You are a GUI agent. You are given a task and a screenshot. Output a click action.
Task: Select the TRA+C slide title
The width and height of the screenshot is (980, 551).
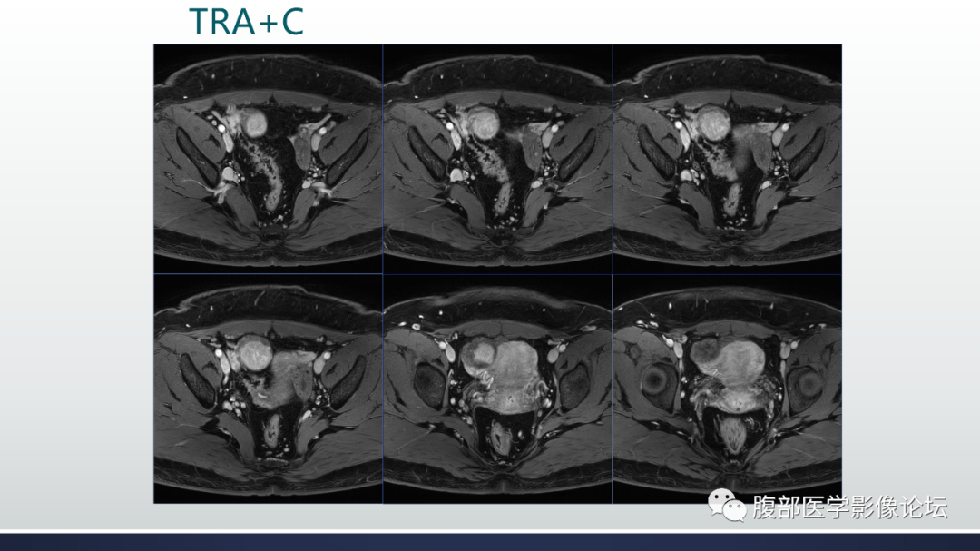(246, 21)
